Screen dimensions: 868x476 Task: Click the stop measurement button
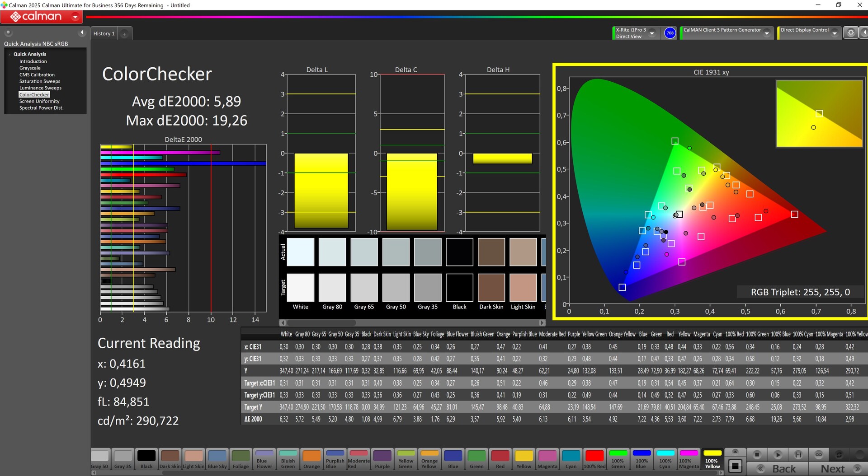(757, 454)
